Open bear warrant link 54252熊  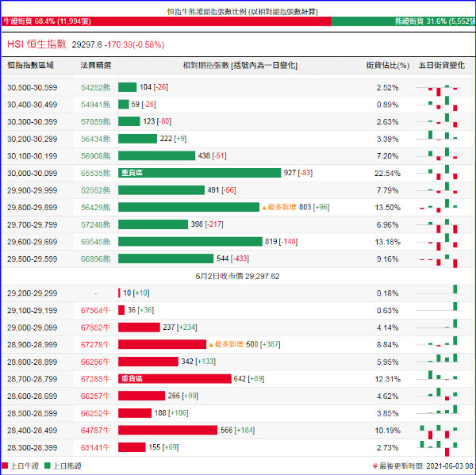coord(96,87)
